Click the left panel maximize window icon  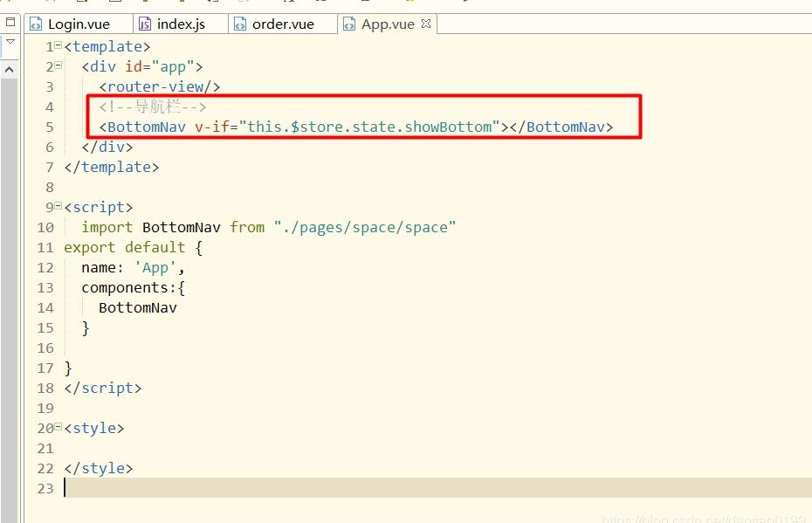pos(10,22)
